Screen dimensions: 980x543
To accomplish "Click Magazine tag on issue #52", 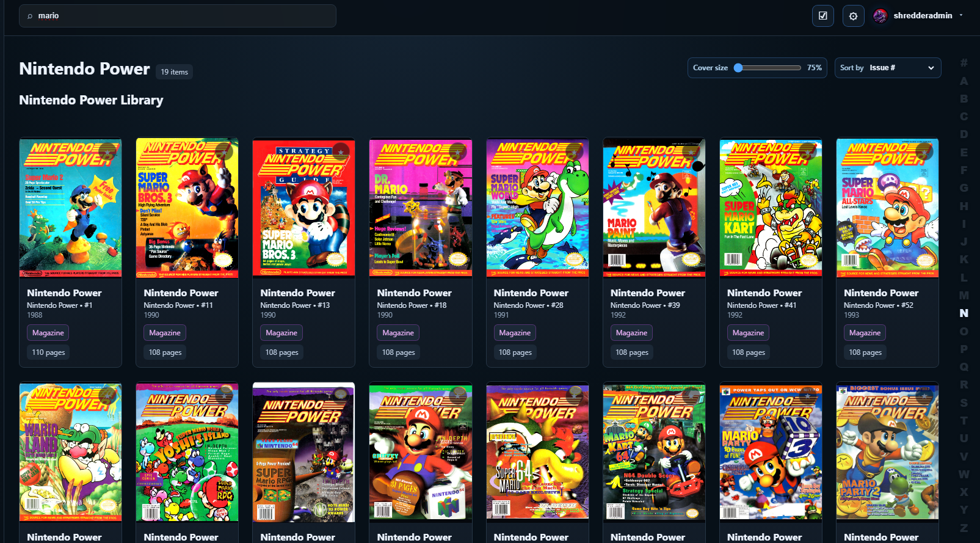I will [x=864, y=333].
